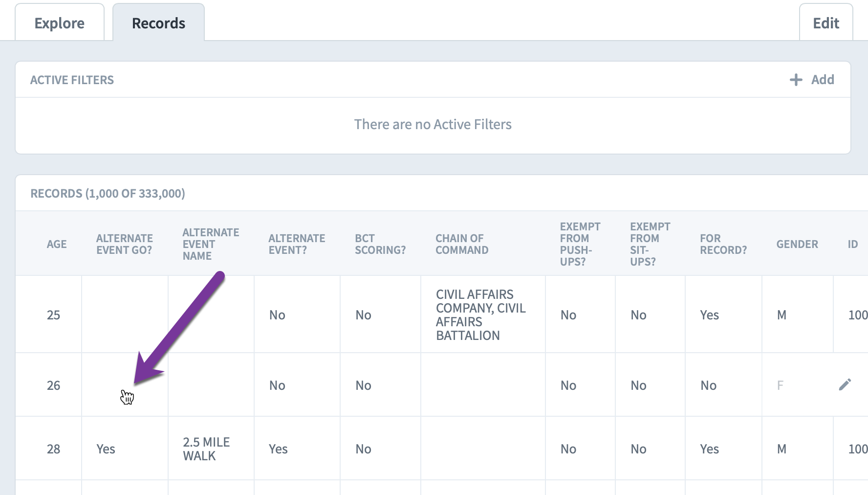Click the GENDER column header

pyautogui.click(x=797, y=244)
